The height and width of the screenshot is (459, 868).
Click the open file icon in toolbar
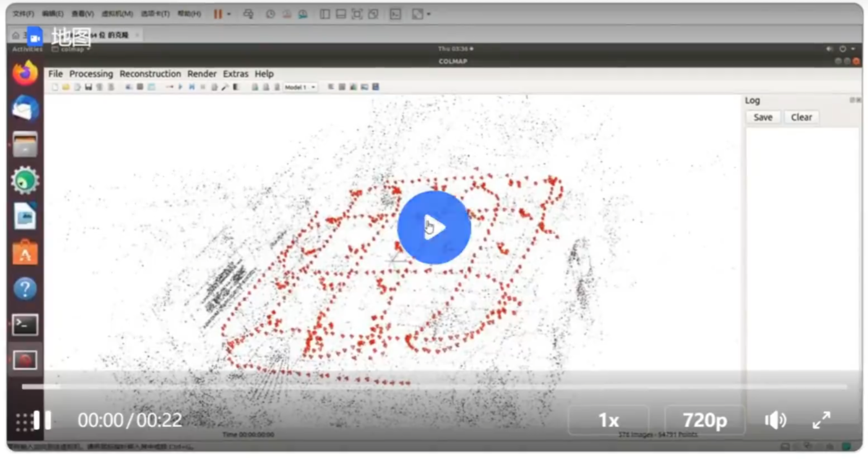[63, 87]
